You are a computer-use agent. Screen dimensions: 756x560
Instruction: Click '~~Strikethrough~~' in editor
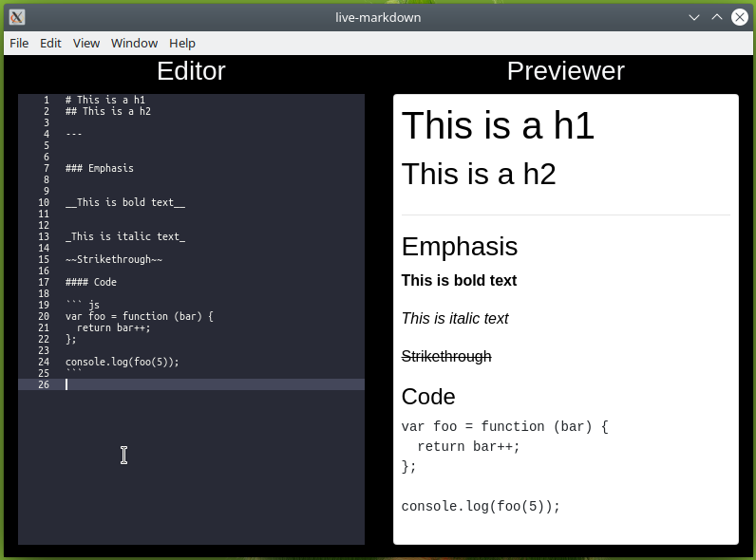pyautogui.click(x=114, y=259)
